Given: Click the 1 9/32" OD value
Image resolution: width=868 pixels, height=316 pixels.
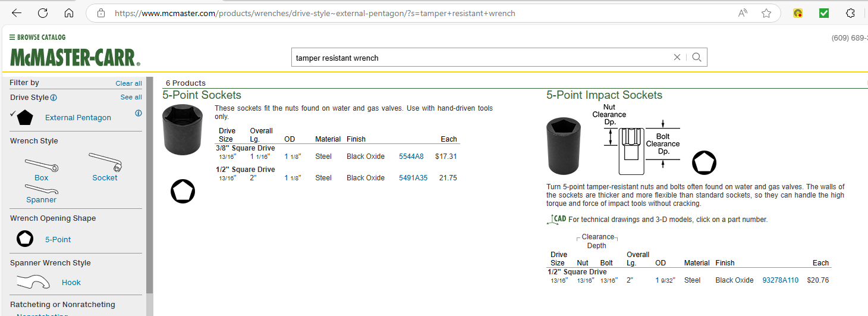Looking at the screenshot, I should tap(665, 280).
